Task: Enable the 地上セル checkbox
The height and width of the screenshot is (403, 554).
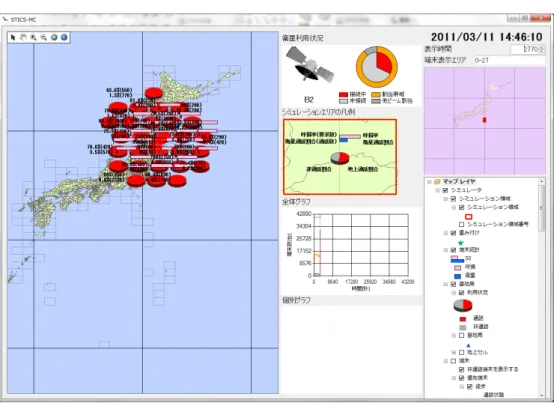Action: (x=461, y=352)
